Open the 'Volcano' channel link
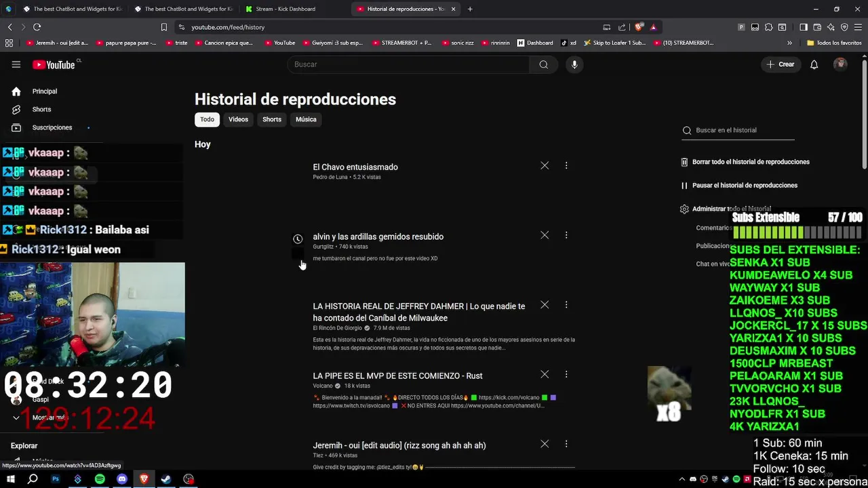This screenshot has height=488, width=868. click(x=323, y=386)
